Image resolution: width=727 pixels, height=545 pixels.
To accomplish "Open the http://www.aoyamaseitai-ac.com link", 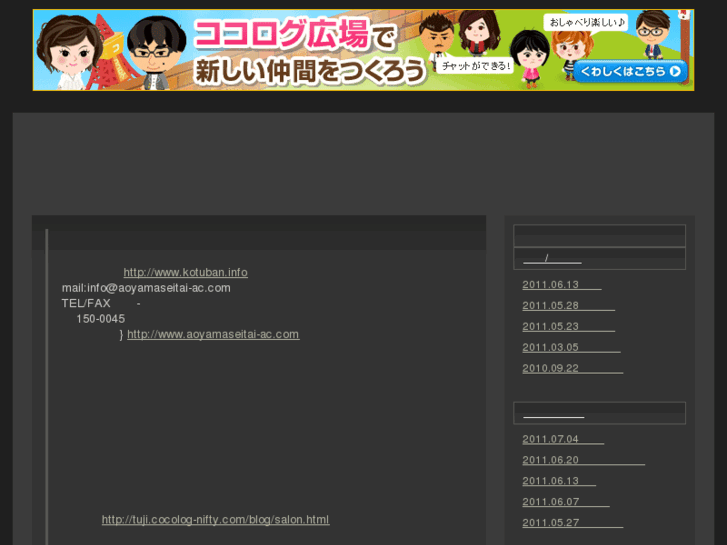I will 213,334.
